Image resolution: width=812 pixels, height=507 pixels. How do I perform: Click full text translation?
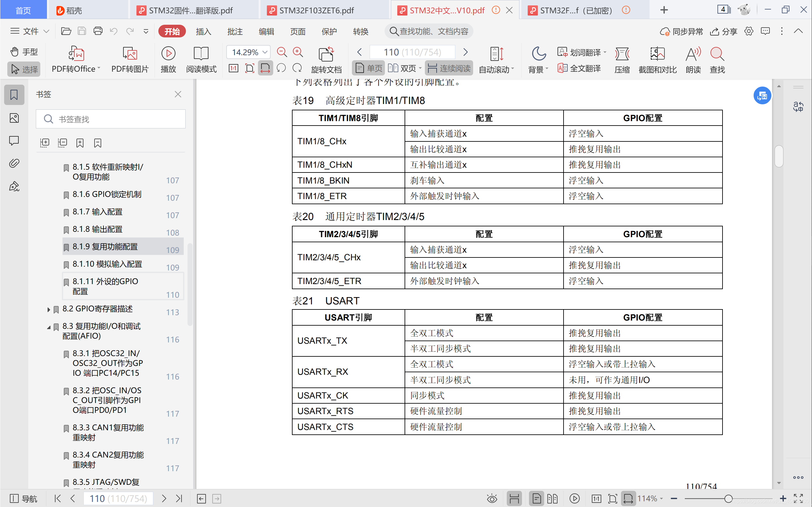579,68
